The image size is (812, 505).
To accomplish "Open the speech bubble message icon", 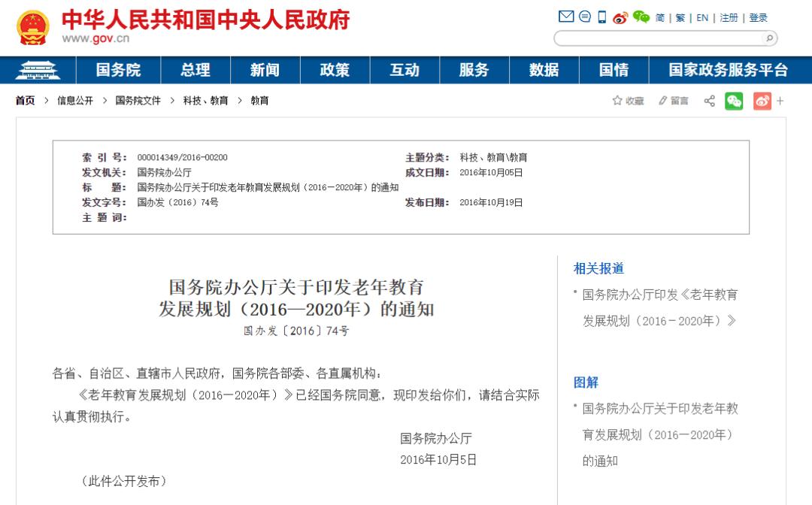I will click(x=584, y=17).
